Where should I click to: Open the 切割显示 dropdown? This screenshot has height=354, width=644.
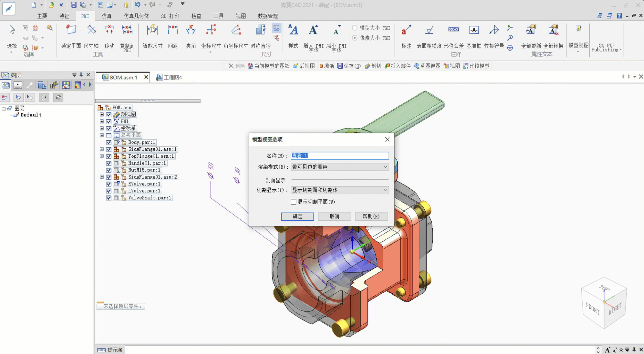[340, 190]
